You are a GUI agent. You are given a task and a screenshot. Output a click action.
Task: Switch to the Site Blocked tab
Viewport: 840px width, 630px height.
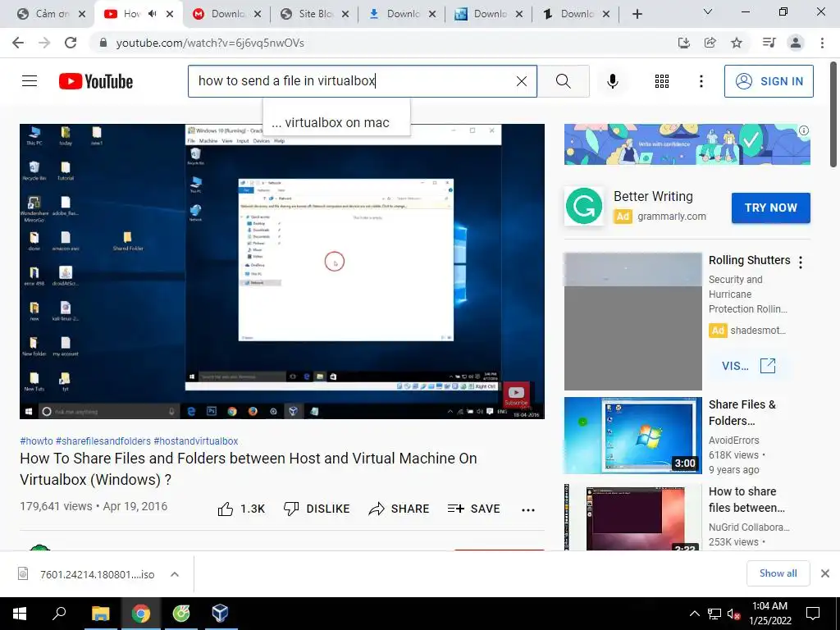tap(315, 14)
